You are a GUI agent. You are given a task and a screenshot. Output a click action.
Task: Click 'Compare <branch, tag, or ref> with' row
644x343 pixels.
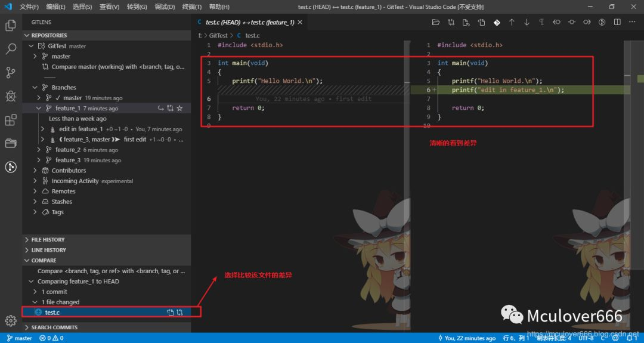(x=107, y=271)
